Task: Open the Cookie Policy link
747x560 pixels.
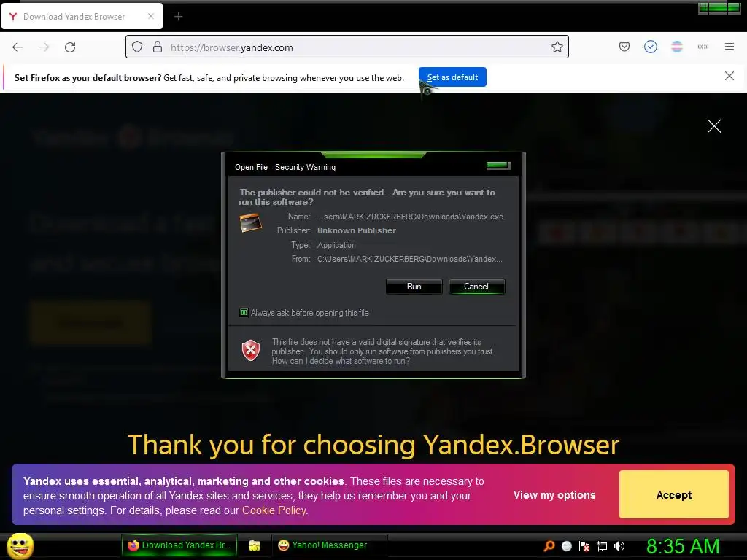Action: point(274,510)
